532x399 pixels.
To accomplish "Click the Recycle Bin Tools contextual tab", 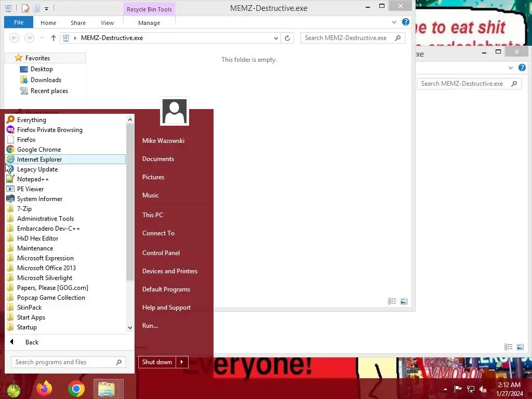I will [x=149, y=9].
